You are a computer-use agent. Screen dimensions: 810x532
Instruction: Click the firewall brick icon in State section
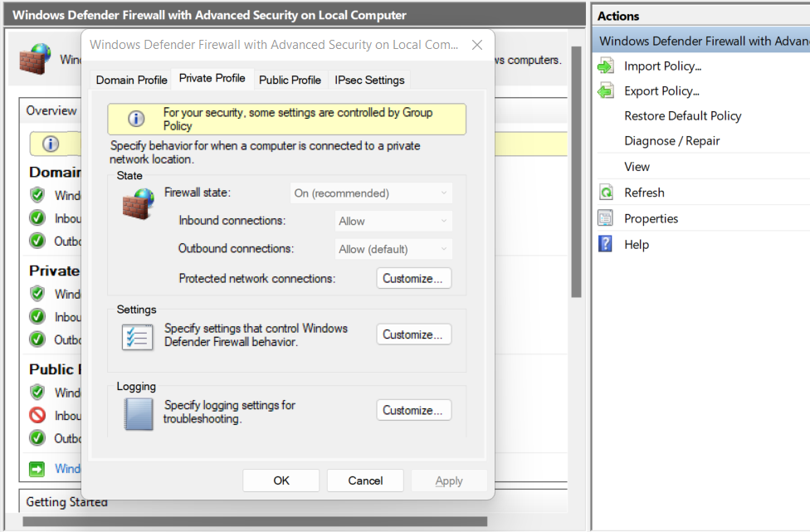(x=138, y=203)
